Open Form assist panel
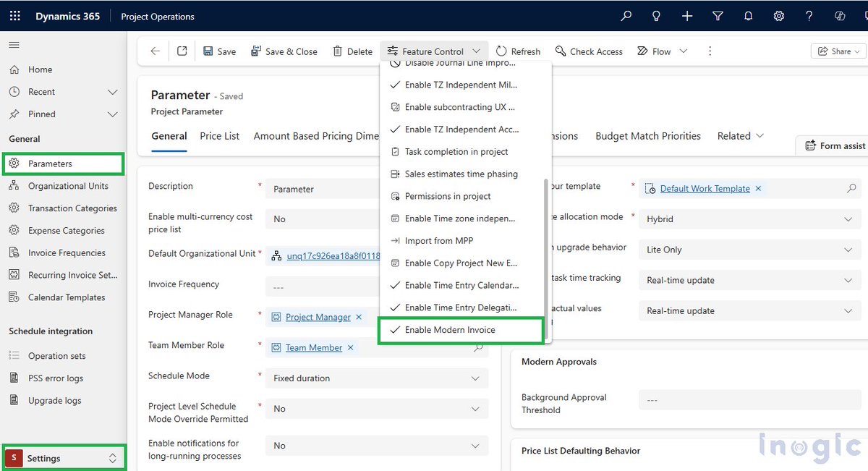This screenshot has height=471, width=868. coord(835,145)
